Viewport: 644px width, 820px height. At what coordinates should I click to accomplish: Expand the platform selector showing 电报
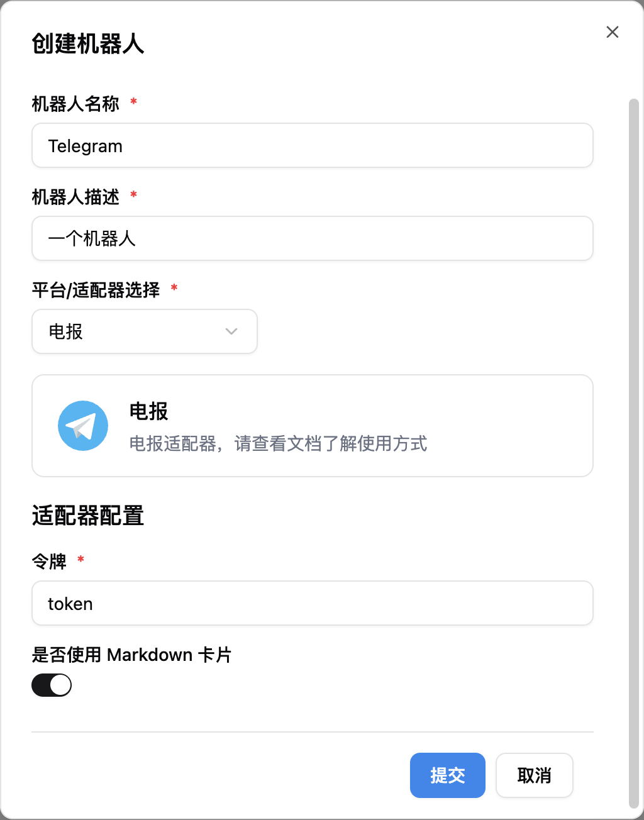click(x=144, y=331)
